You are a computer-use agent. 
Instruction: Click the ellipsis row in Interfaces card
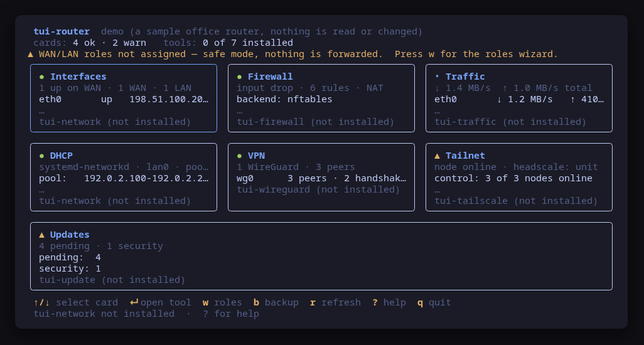coord(41,112)
